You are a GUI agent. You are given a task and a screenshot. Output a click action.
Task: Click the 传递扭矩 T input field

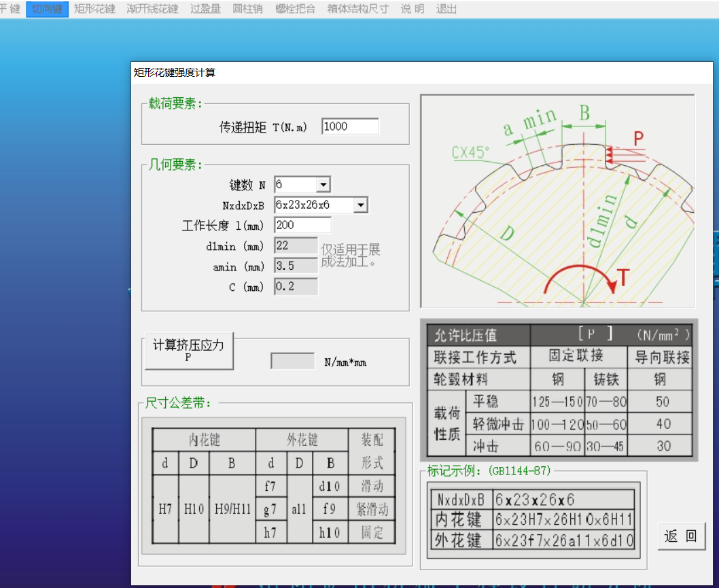350,127
